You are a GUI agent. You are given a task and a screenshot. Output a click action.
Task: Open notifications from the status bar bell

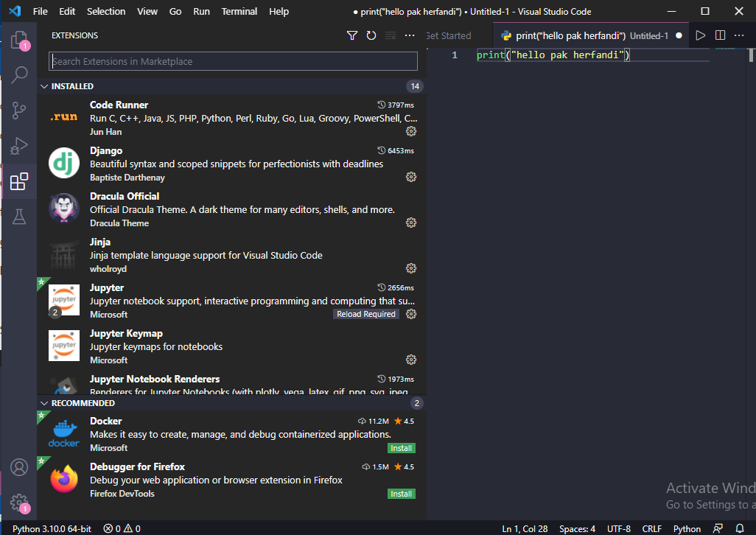(741, 528)
